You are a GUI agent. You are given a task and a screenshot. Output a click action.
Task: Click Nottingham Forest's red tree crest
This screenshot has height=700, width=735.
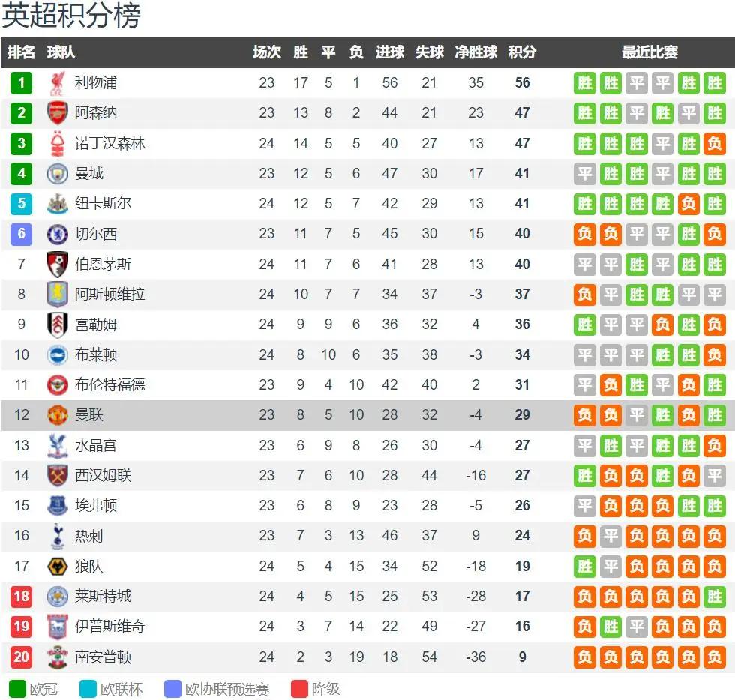click(58, 144)
